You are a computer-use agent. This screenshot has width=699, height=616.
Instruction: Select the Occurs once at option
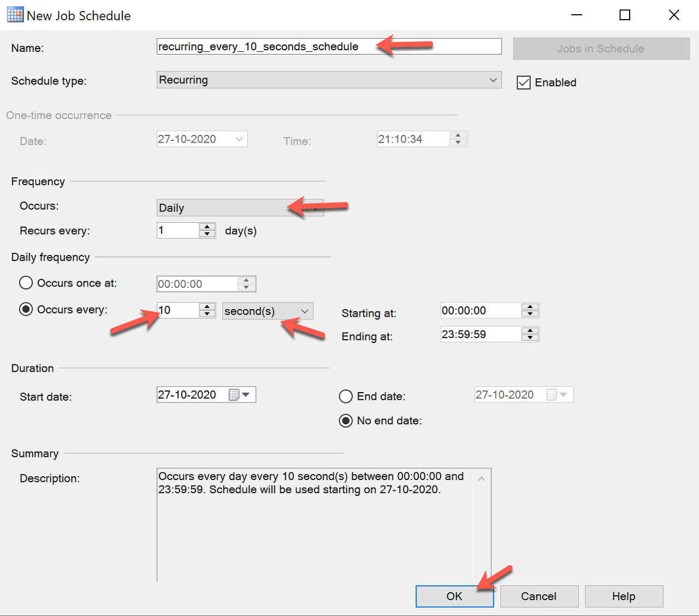pos(26,283)
